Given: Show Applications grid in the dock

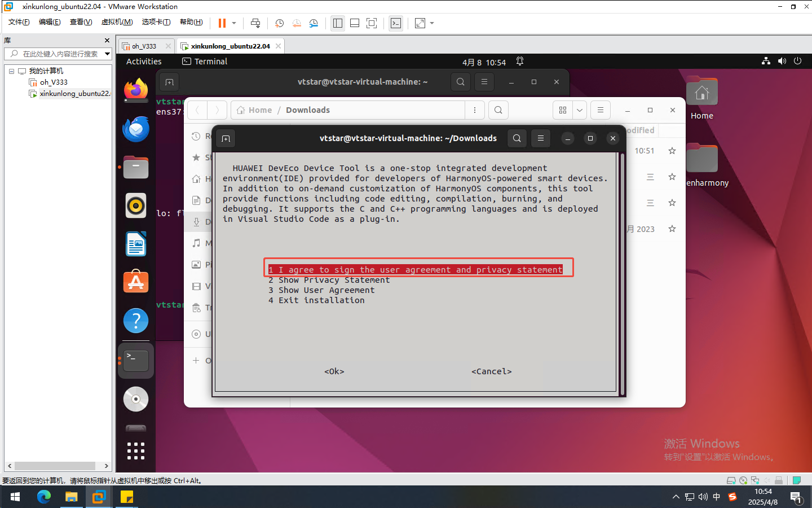Looking at the screenshot, I should coord(136,450).
